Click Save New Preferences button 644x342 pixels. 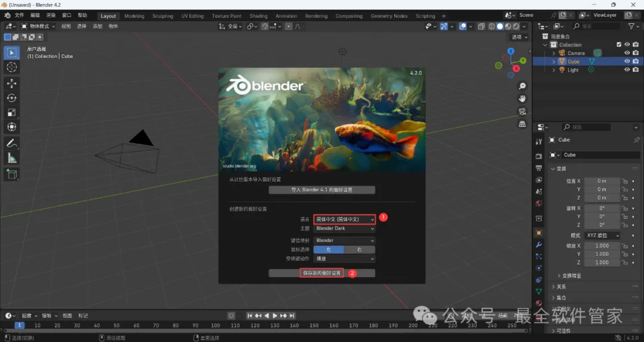(x=321, y=273)
